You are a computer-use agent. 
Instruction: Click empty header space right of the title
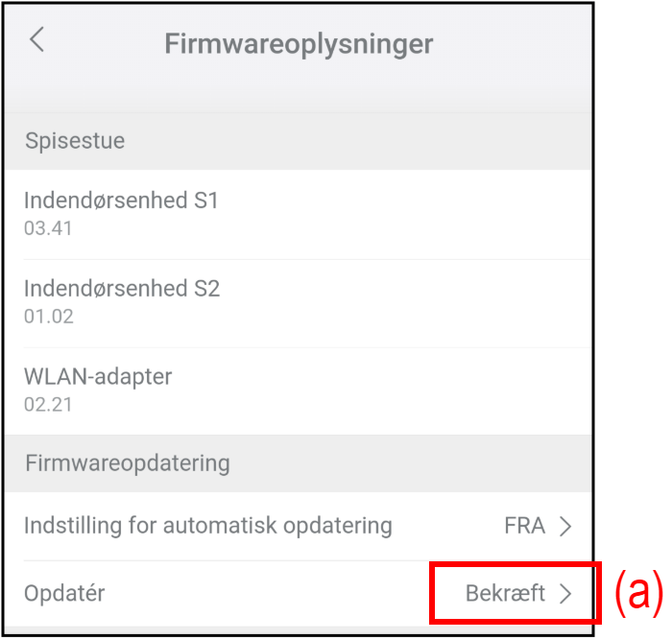(518, 43)
